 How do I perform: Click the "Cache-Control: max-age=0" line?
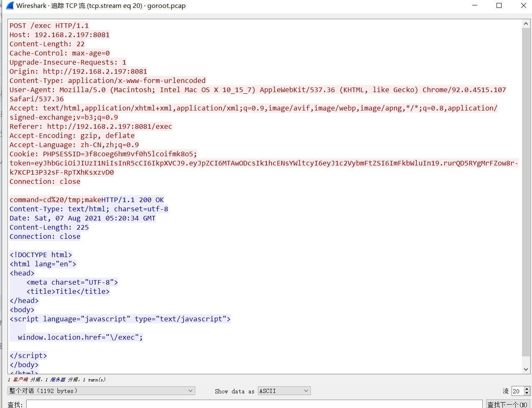tap(60, 53)
